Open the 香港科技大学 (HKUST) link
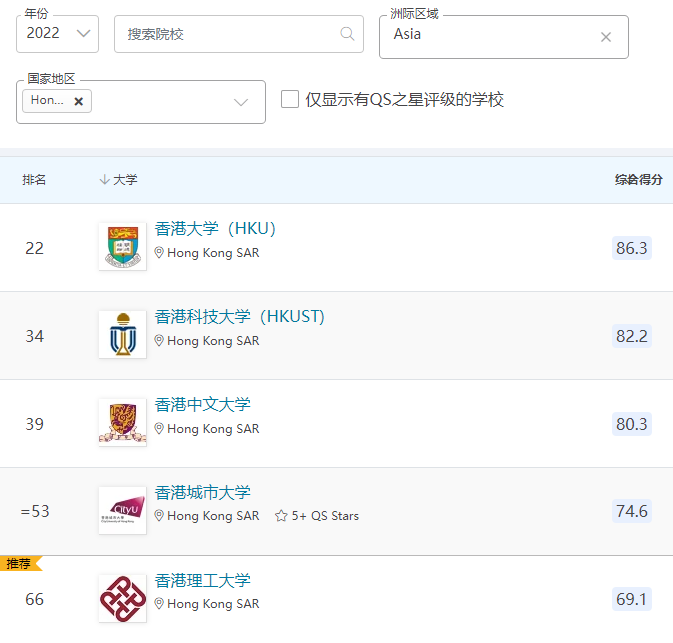This screenshot has height=643, width=673. click(x=240, y=317)
